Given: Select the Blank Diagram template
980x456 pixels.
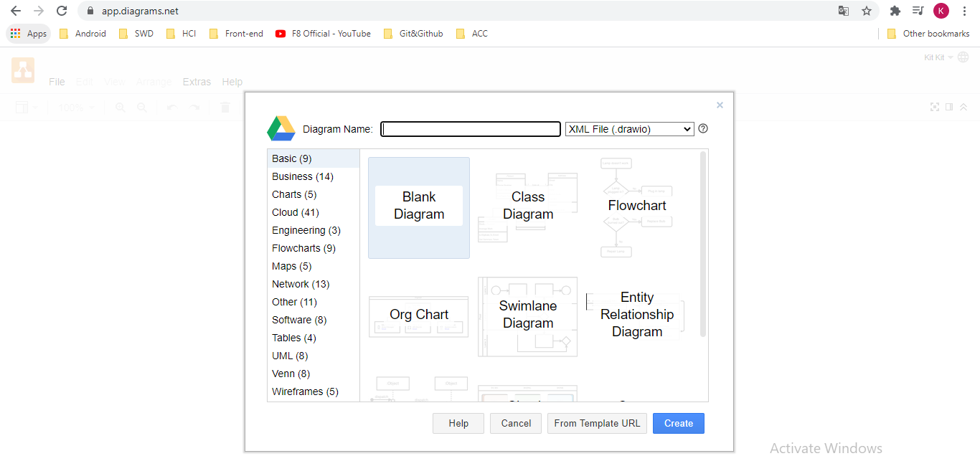Looking at the screenshot, I should point(418,206).
